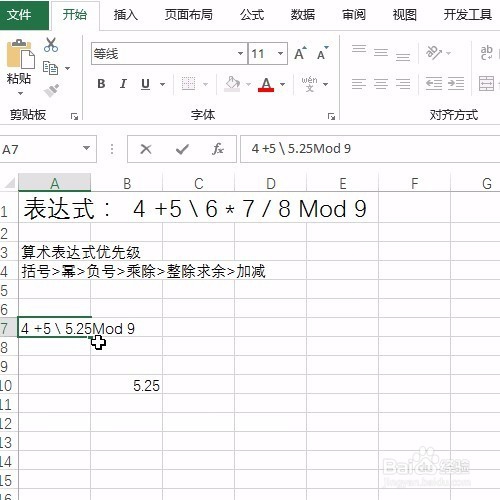Open the font name dropdown
The height and width of the screenshot is (500, 500).
point(240,53)
